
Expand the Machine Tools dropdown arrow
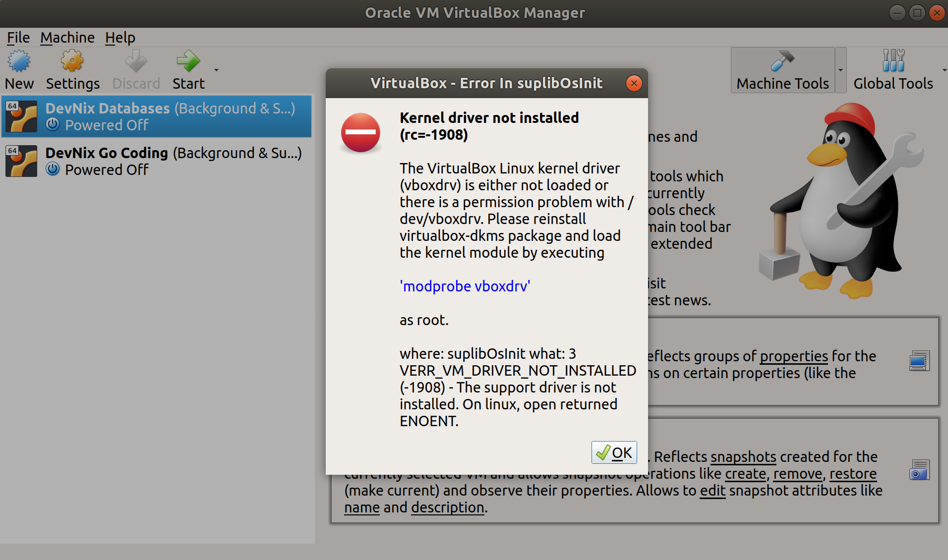(840, 70)
